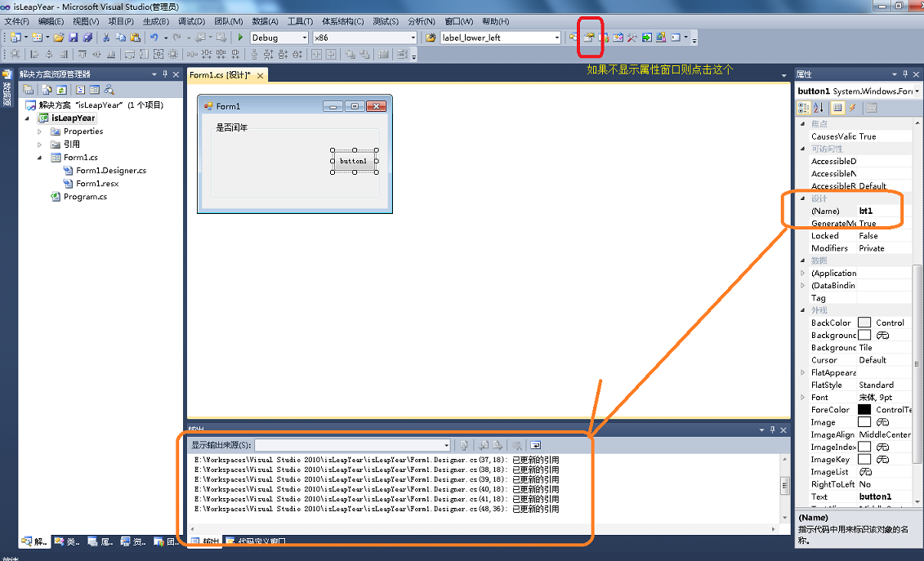The height and width of the screenshot is (561, 924).
Task: Click the BackgroundImage swatch box
Action: (x=864, y=335)
